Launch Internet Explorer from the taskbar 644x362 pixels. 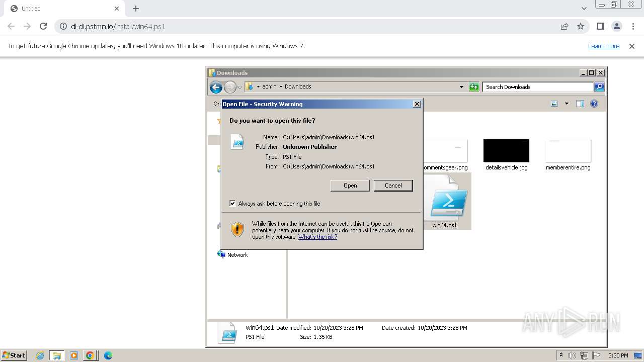[40, 355]
